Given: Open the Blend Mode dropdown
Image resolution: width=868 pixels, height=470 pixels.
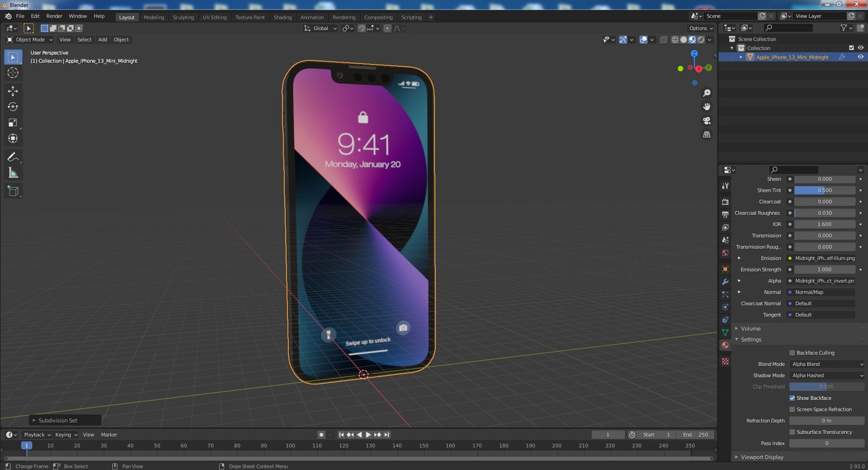Looking at the screenshot, I should click(827, 364).
